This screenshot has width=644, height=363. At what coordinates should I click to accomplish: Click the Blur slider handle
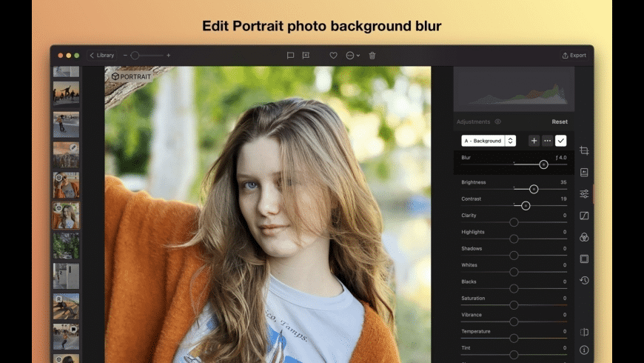click(543, 164)
